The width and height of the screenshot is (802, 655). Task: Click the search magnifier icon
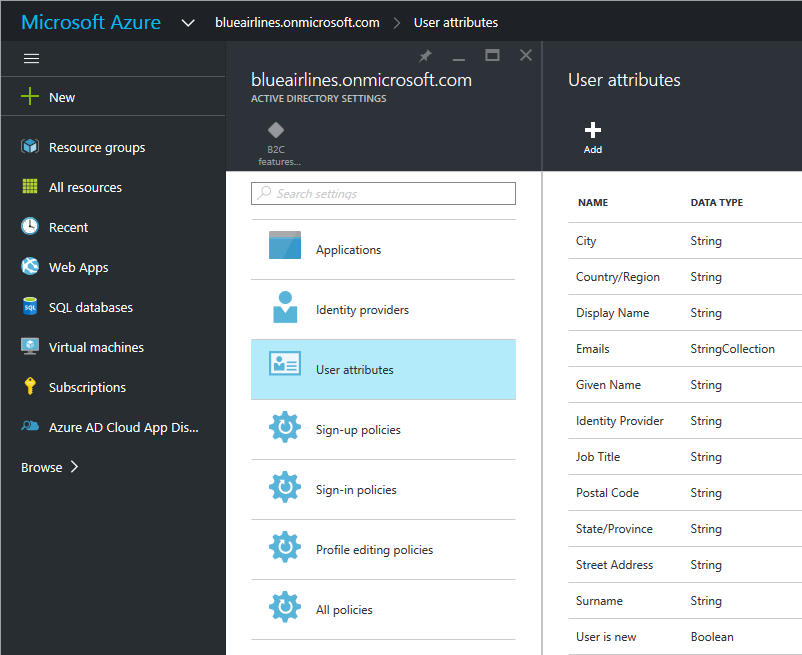[264, 193]
